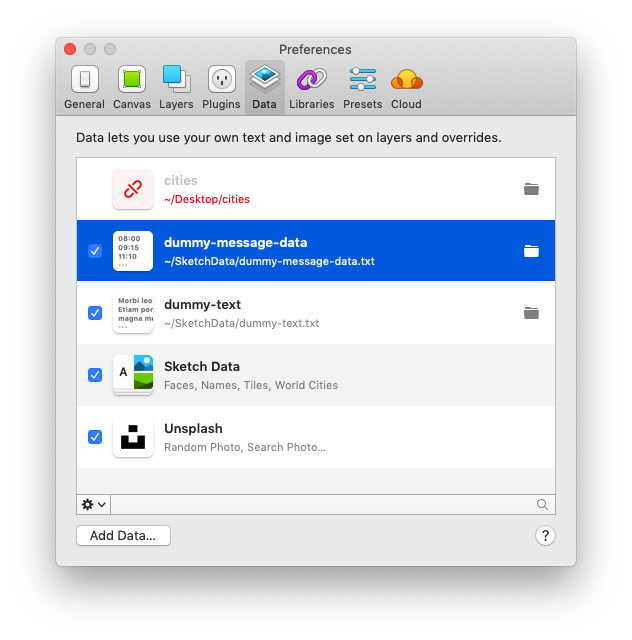Screen dimensions: 632x640
Task: Open the gear actions dropdown menu
Action: 94,505
